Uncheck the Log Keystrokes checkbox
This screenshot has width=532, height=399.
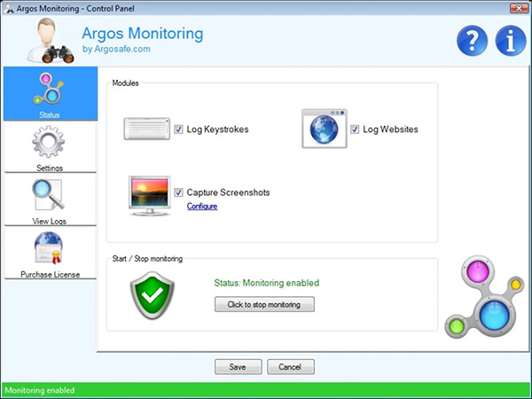(x=179, y=129)
